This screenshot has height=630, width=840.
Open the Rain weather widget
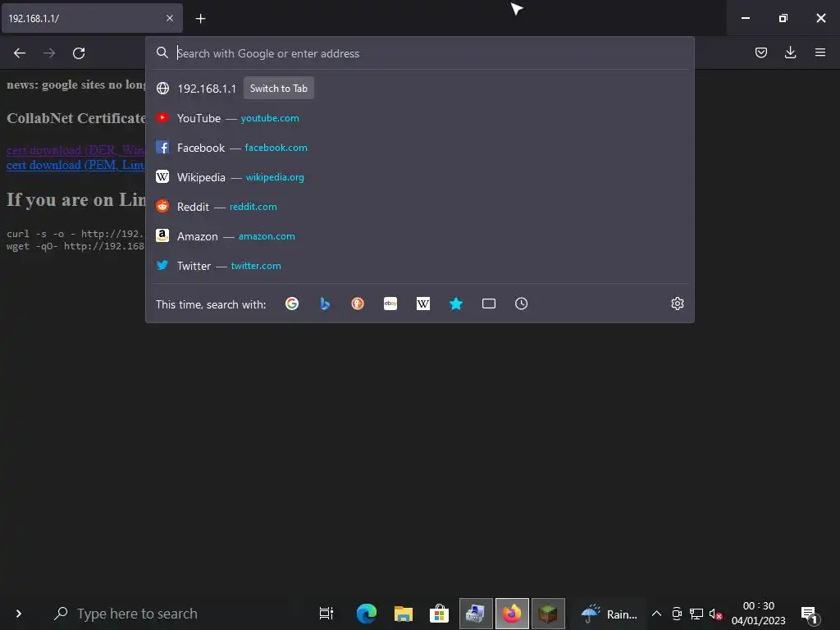coord(609,614)
